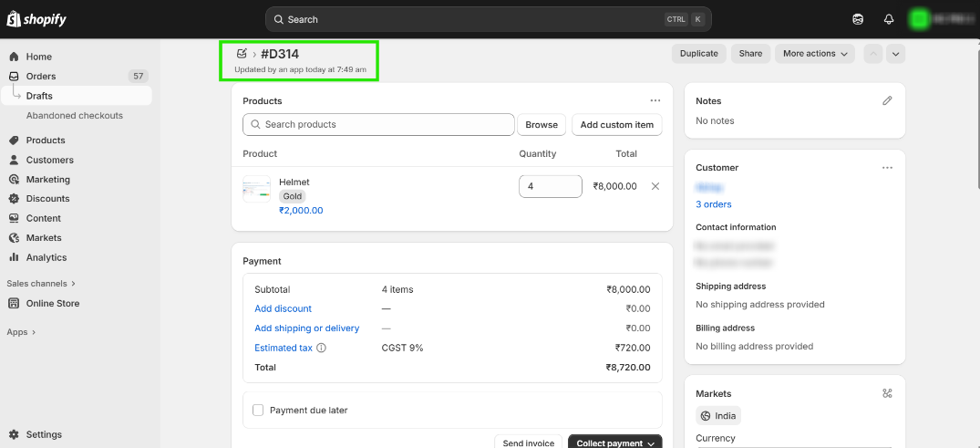980x448 pixels.
Task: Open Analytics in the sidebar
Action: 46,257
